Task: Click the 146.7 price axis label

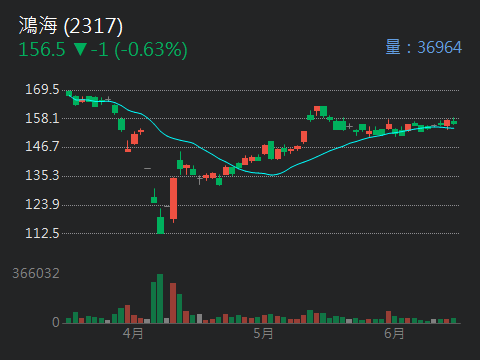Action: [42, 147]
